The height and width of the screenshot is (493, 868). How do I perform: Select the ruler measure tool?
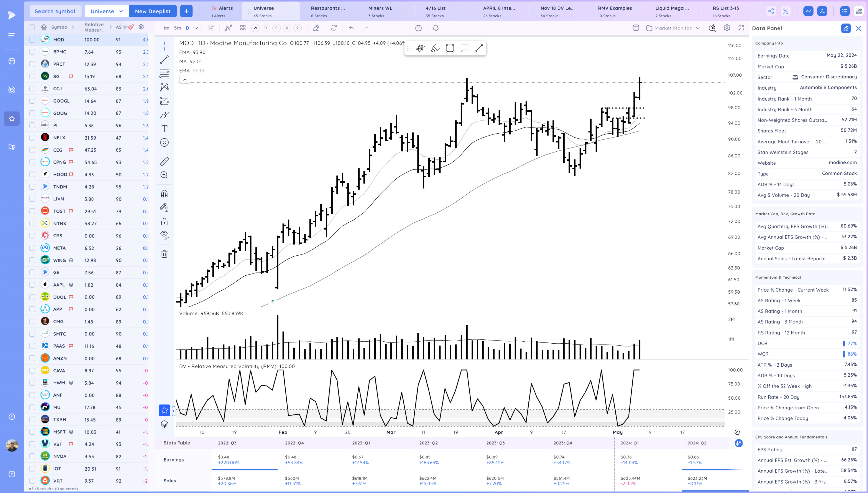point(164,161)
